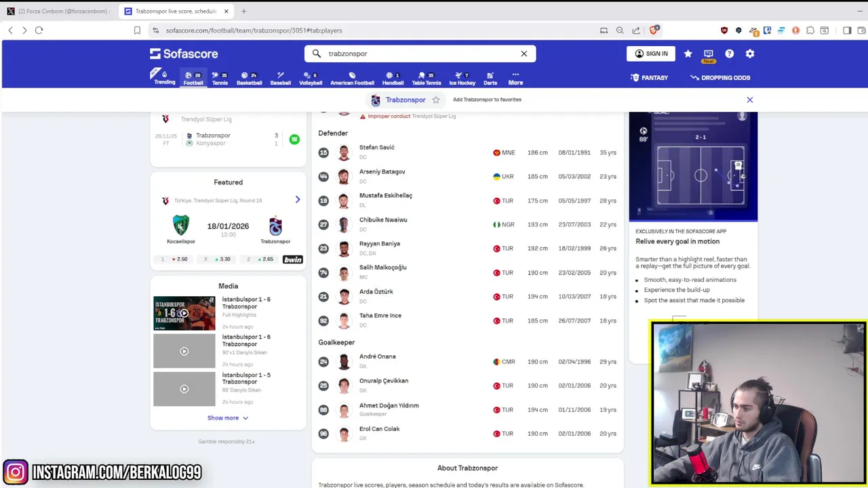This screenshot has height=488, width=868.
Task: Select the Football sport tab
Action: [193, 78]
